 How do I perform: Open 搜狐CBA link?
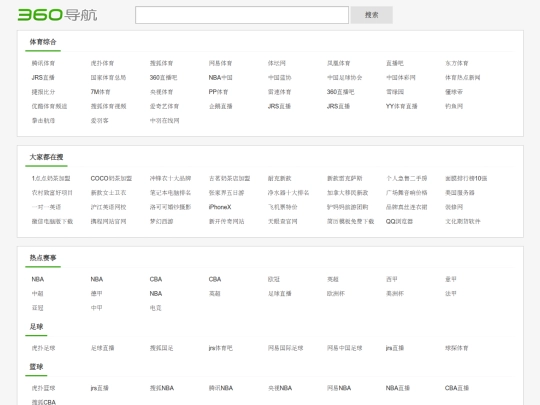point(43,402)
